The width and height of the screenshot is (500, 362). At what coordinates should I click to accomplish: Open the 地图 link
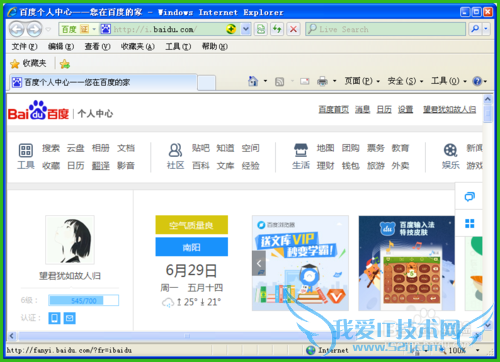point(325,148)
